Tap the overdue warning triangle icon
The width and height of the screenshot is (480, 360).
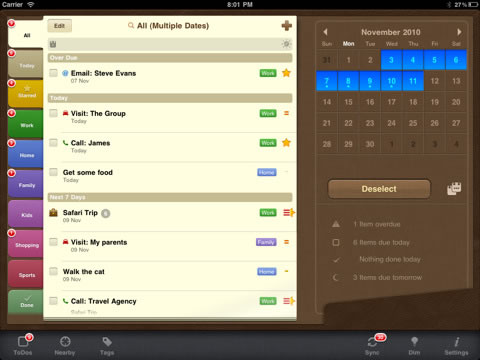336,224
